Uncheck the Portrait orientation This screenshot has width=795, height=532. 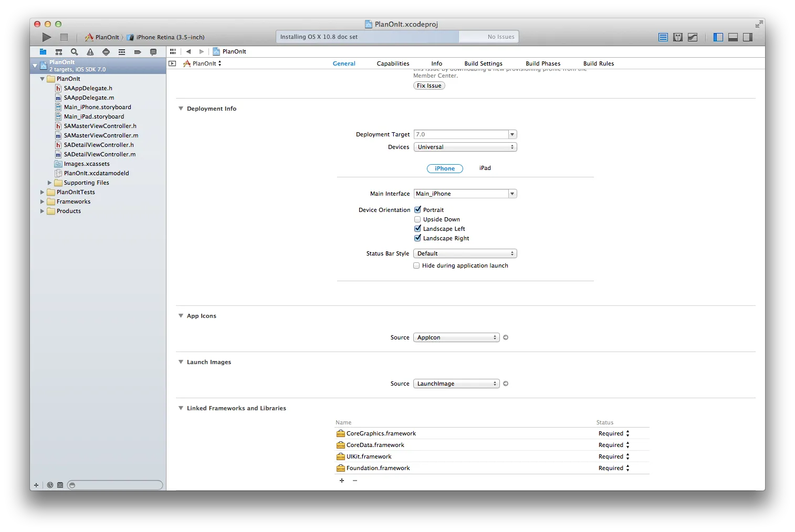(417, 210)
